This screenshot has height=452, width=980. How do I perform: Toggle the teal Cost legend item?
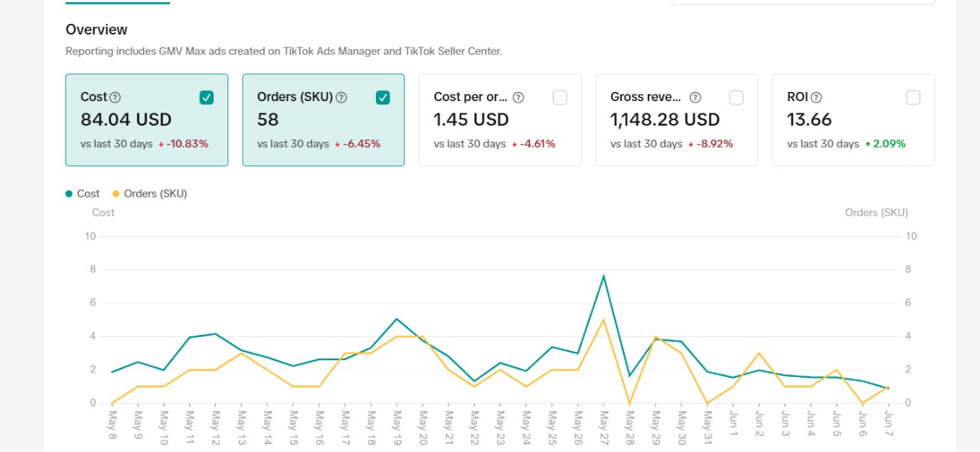click(83, 194)
